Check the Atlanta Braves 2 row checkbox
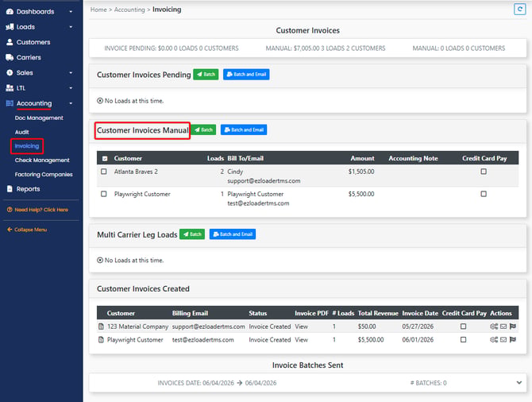 pos(104,172)
